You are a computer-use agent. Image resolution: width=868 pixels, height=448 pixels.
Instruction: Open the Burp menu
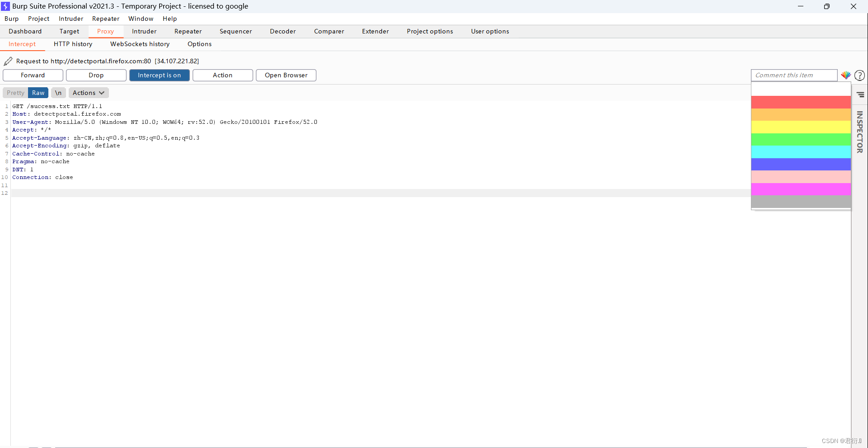[x=12, y=19]
